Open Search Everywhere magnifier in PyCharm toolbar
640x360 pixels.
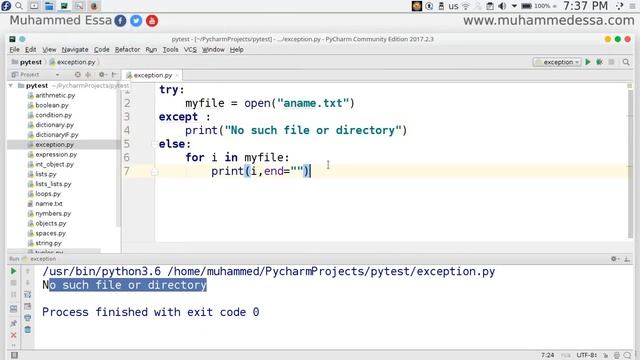(626, 62)
